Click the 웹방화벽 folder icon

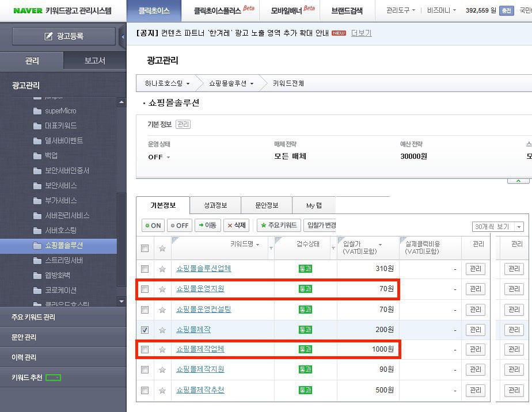(37, 276)
